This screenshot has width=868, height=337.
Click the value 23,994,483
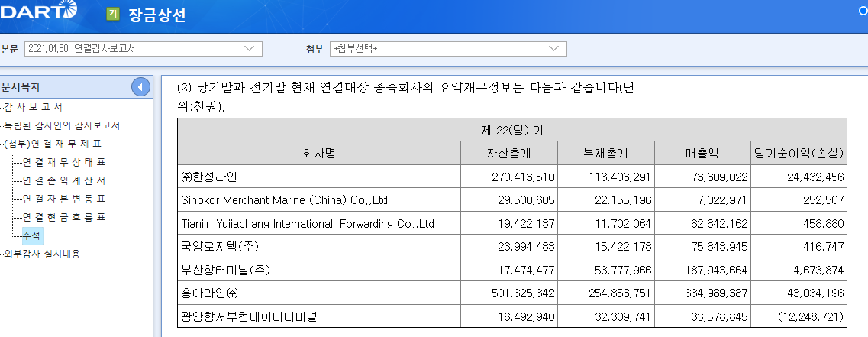tap(526, 247)
